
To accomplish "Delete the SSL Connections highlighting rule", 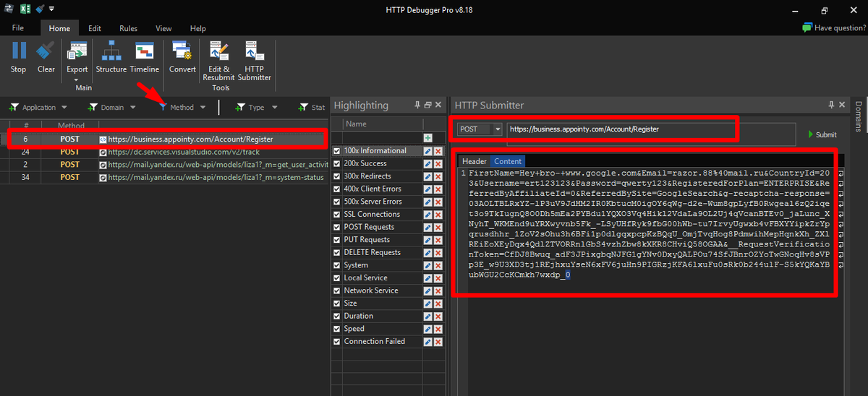I will (x=438, y=215).
